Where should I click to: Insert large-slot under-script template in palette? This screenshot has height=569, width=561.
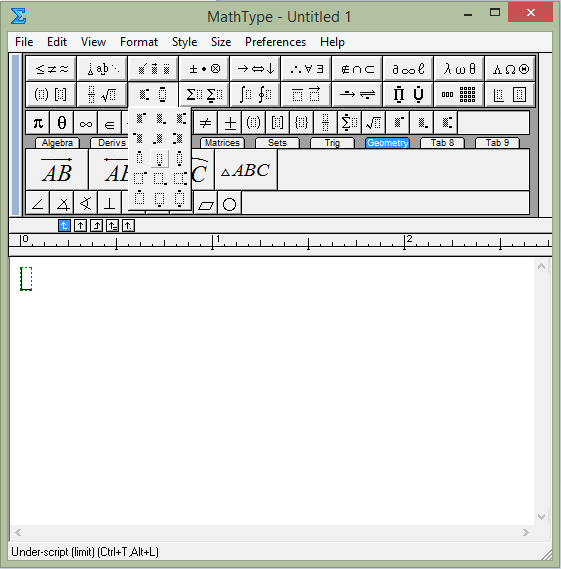(160, 198)
